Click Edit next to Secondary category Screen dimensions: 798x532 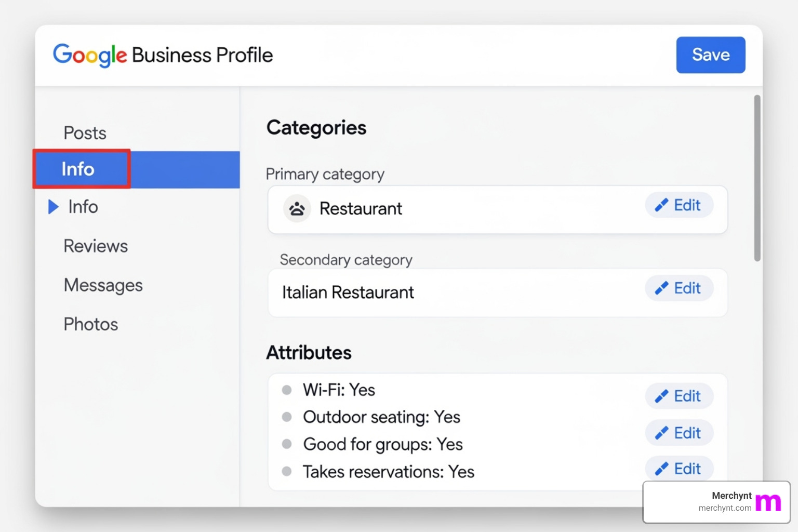coord(679,288)
